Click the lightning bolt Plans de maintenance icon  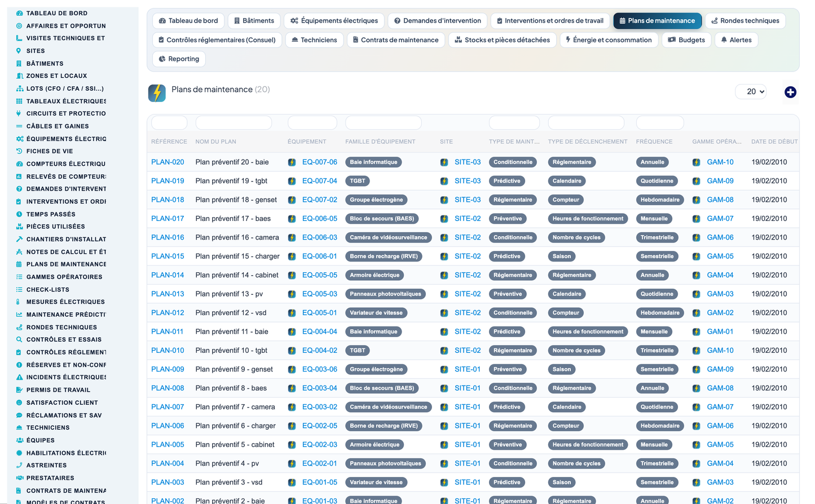click(157, 92)
